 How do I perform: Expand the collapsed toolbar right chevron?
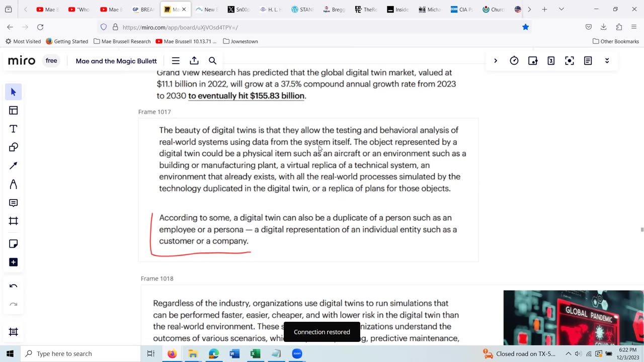coord(496,61)
